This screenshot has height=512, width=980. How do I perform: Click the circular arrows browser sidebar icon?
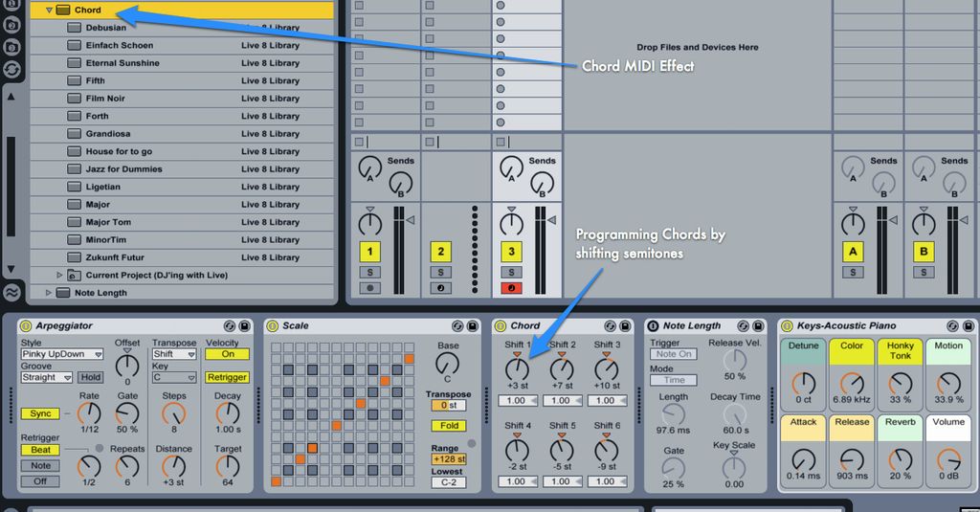point(11,69)
